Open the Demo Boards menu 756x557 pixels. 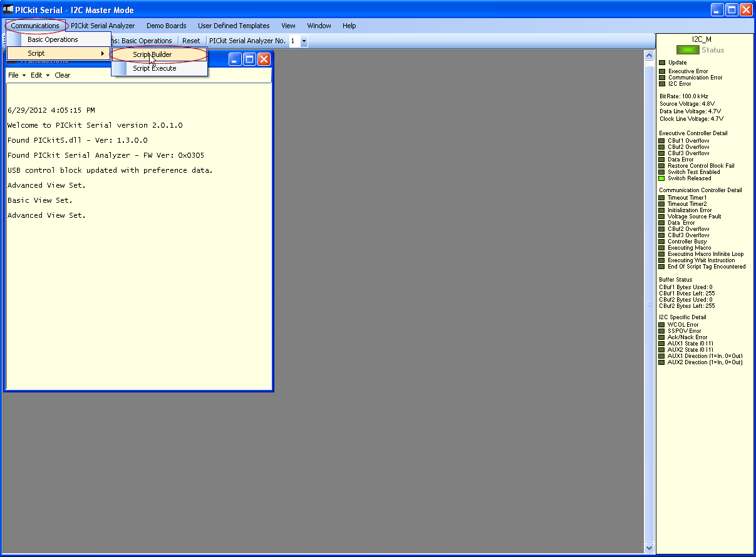[166, 26]
